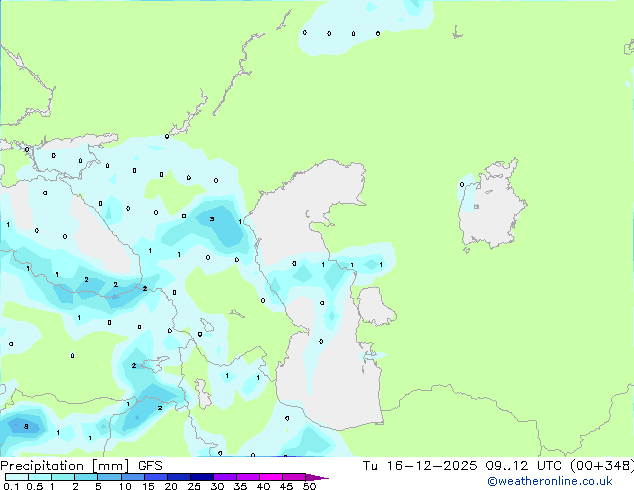Viewport: 634px width, 490px height.
Task: Click the legend scale label "15"
Action: point(148,486)
